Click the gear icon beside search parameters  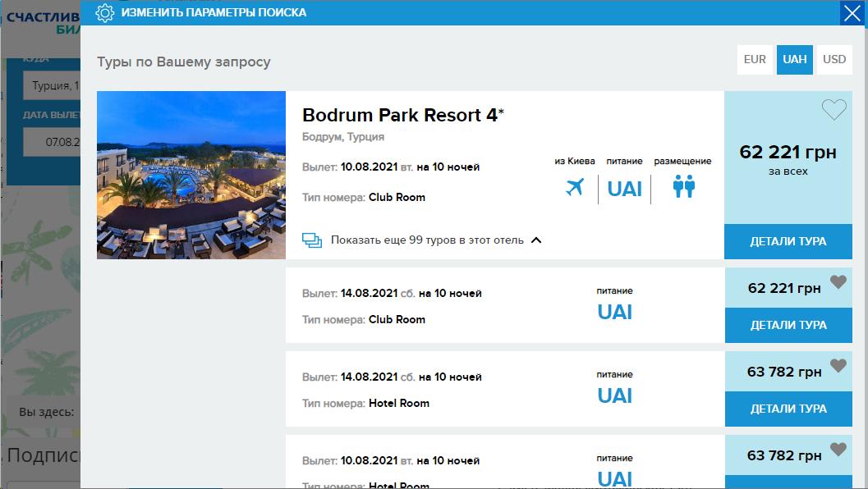pyautogui.click(x=104, y=13)
